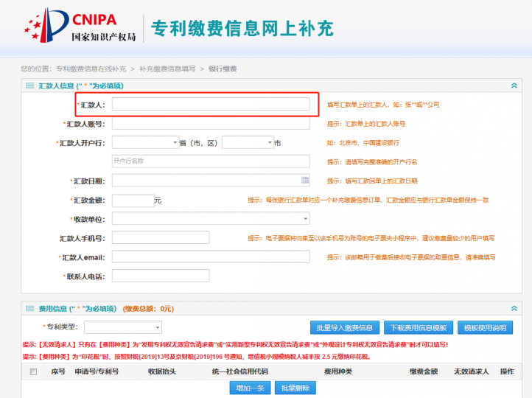Image resolution: width=532 pixels, height=398 pixels.
Task: Click 模板使用说明 button
Action: pos(485,328)
